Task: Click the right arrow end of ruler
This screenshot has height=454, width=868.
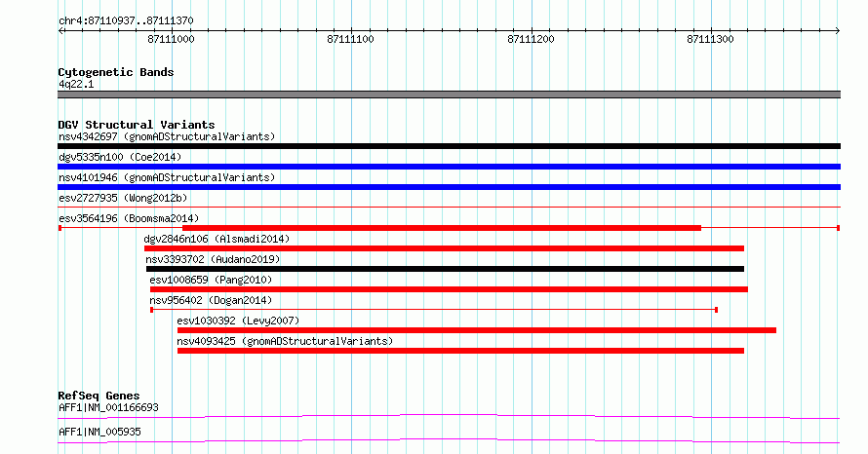Action: (838, 31)
